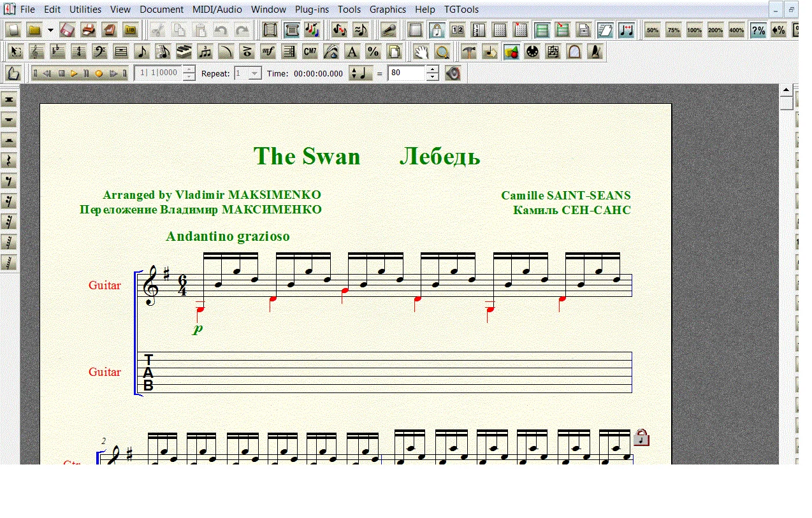The image size is (812, 518).
Task: Open the tempo note duration selector
Action: [361, 73]
